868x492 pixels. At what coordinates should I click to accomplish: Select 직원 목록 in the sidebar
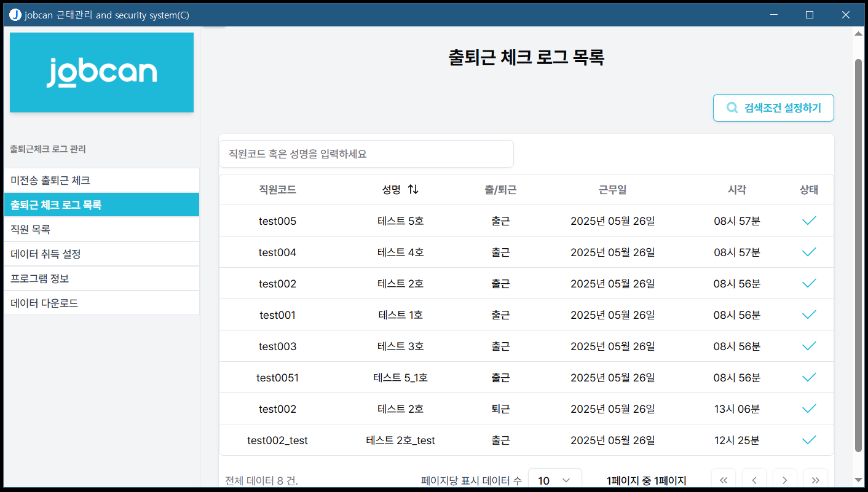(x=101, y=229)
